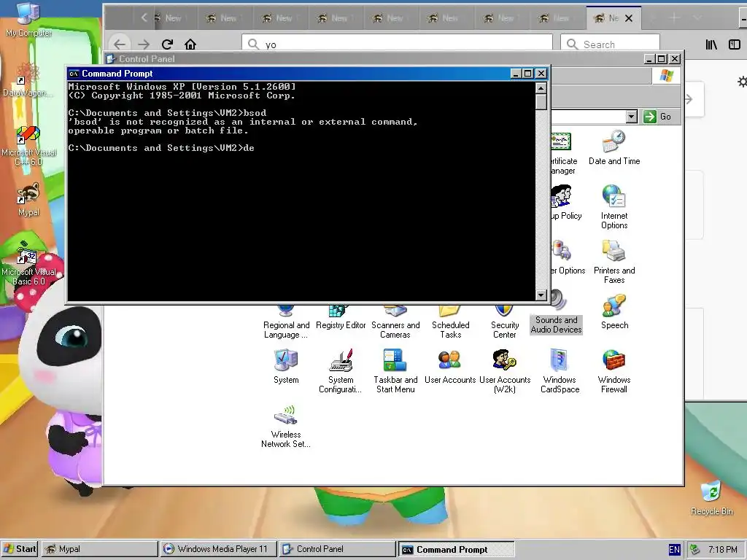Viewport: 747px width, 560px height.
Task: Open Internet Options applet
Action: 614,207
